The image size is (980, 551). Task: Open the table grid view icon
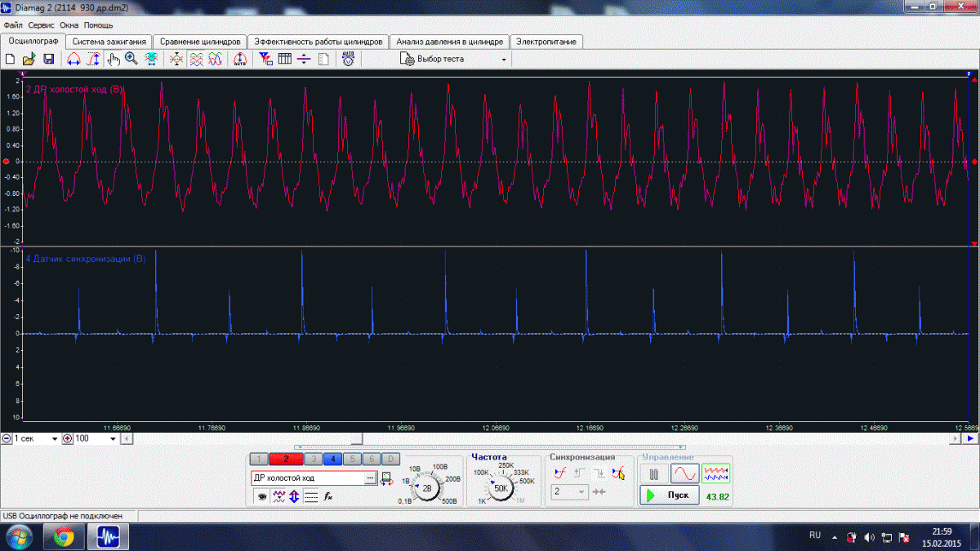click(x=285, y=59)
